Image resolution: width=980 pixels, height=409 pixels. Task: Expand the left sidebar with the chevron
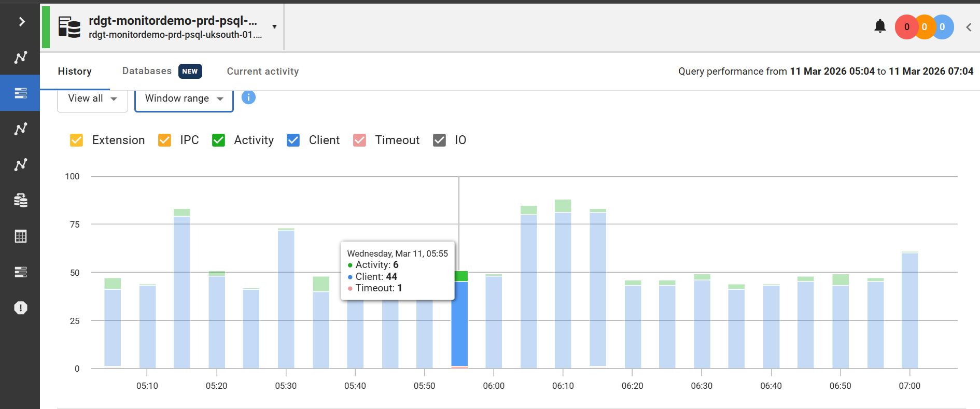21,21
